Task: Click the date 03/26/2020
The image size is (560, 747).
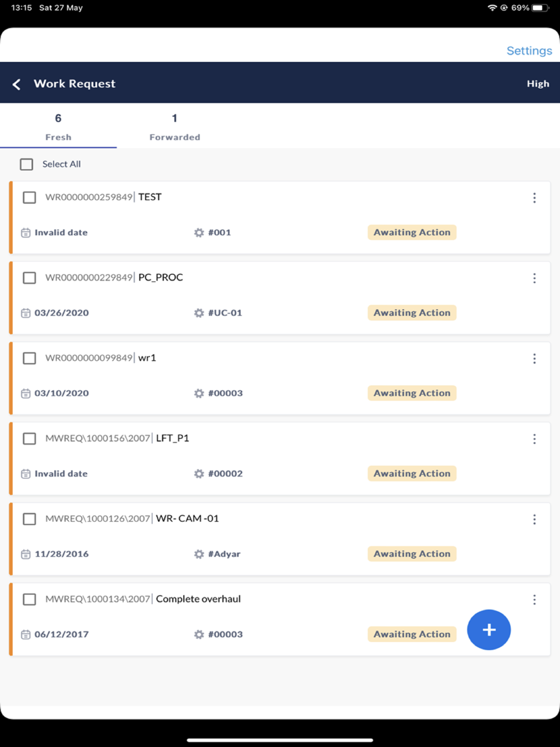Action: (62, 313)
